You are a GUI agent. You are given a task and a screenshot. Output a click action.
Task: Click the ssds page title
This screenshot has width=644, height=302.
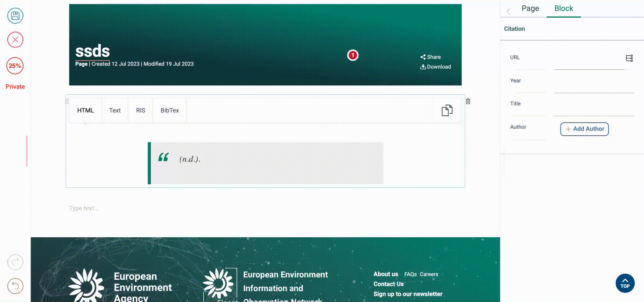[x=92, y=51]
